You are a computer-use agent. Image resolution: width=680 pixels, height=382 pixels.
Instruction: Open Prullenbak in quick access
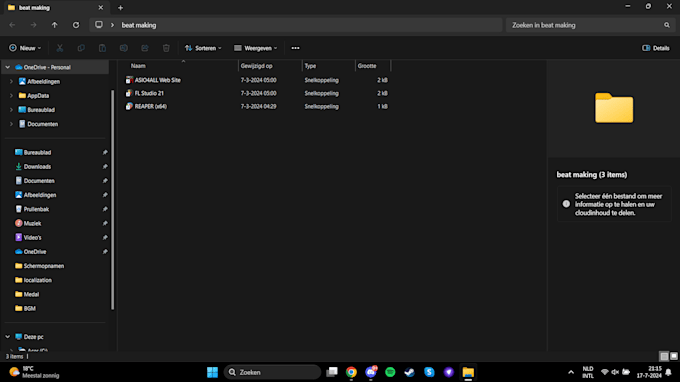(x=36, y=209)
